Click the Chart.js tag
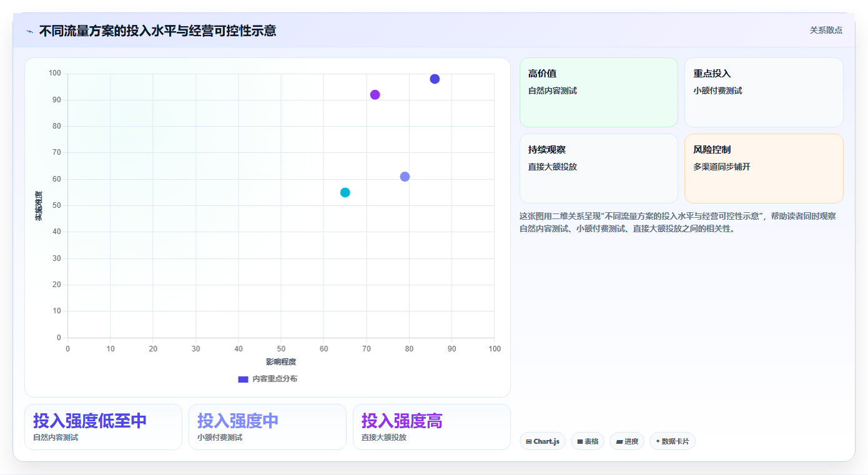This screenshot has width=868, height=475. 543,441
